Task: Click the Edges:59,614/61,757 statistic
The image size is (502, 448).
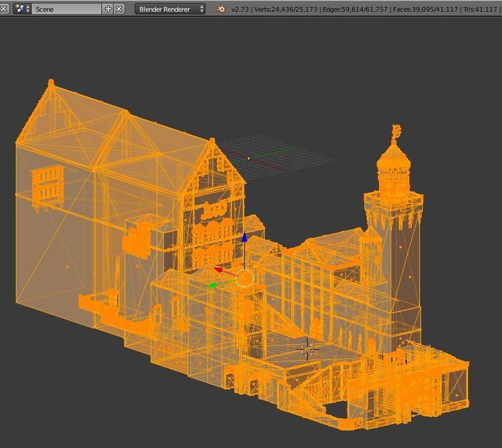Action: (x=355, y=9)
